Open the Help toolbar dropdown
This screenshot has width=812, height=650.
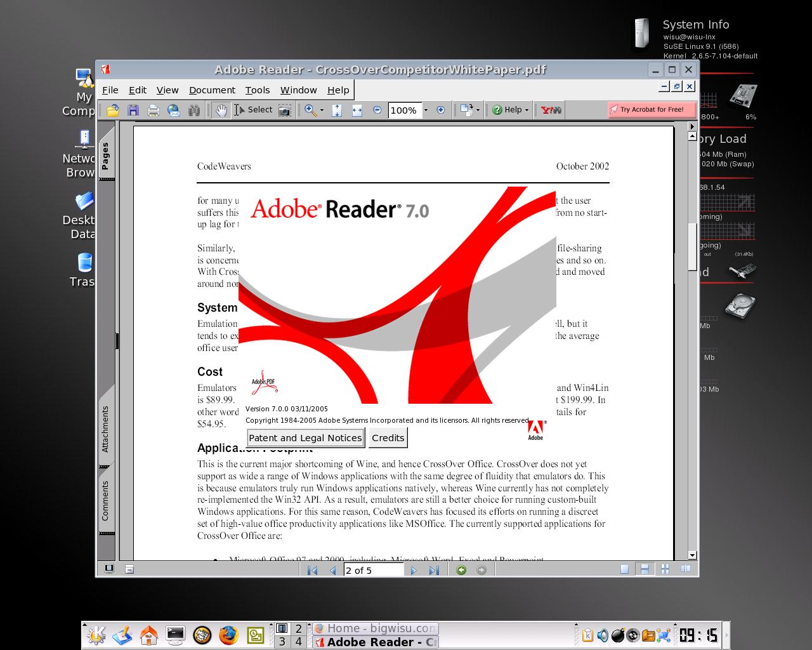(511, 110)
